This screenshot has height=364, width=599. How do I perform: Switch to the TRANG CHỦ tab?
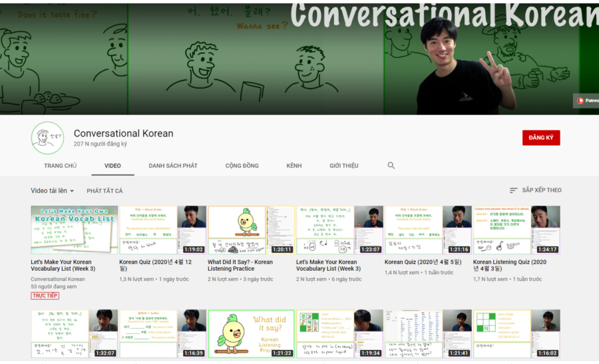pyautogui.click(x=60, y=166)
